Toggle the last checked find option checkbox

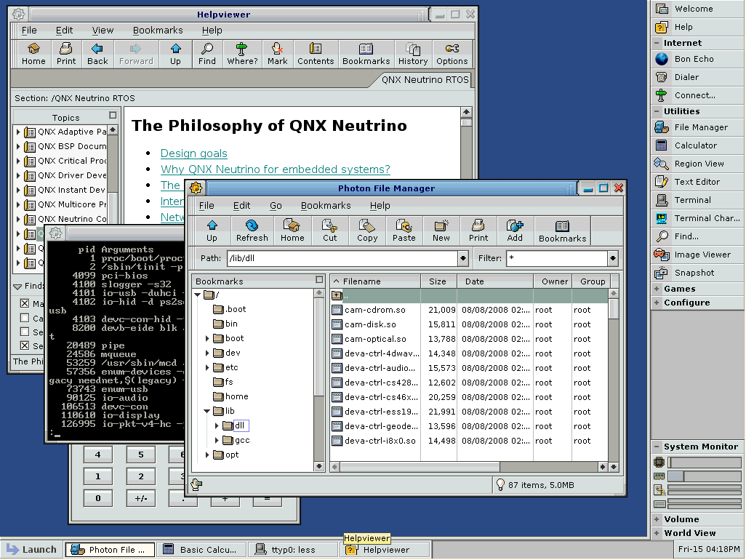point(24,345)
